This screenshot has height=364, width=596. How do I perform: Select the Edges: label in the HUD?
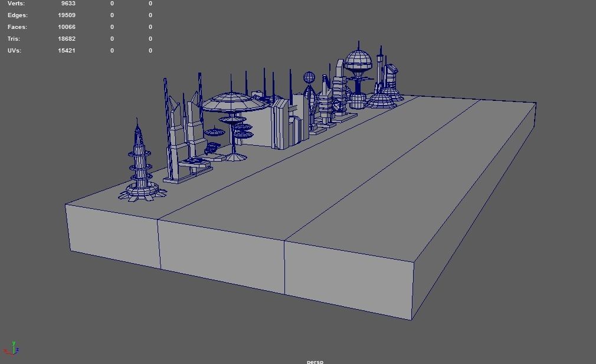point(18,15)
